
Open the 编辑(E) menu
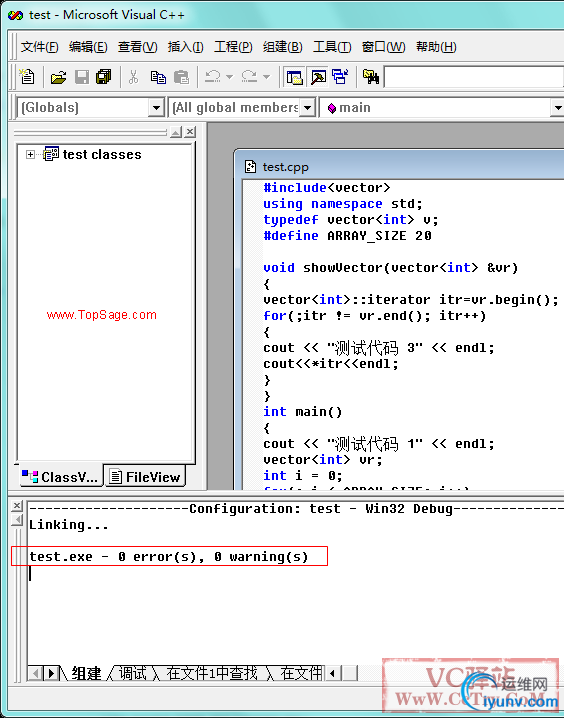(x=88, y=47)
